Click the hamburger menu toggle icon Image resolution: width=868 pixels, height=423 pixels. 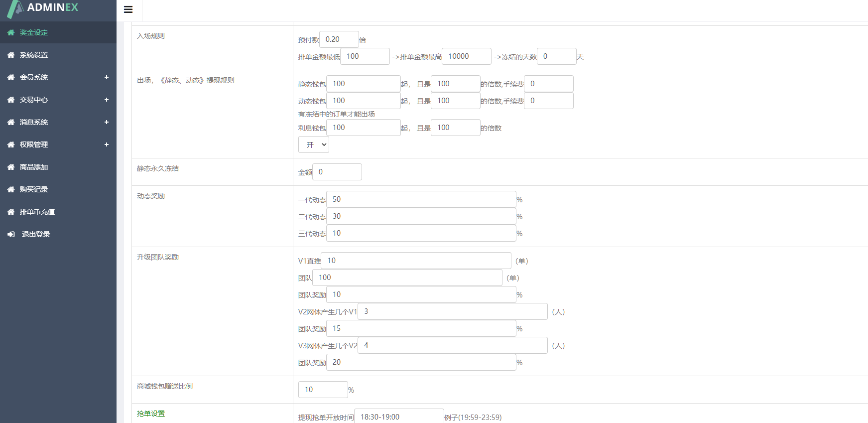(x=128, y=9)
